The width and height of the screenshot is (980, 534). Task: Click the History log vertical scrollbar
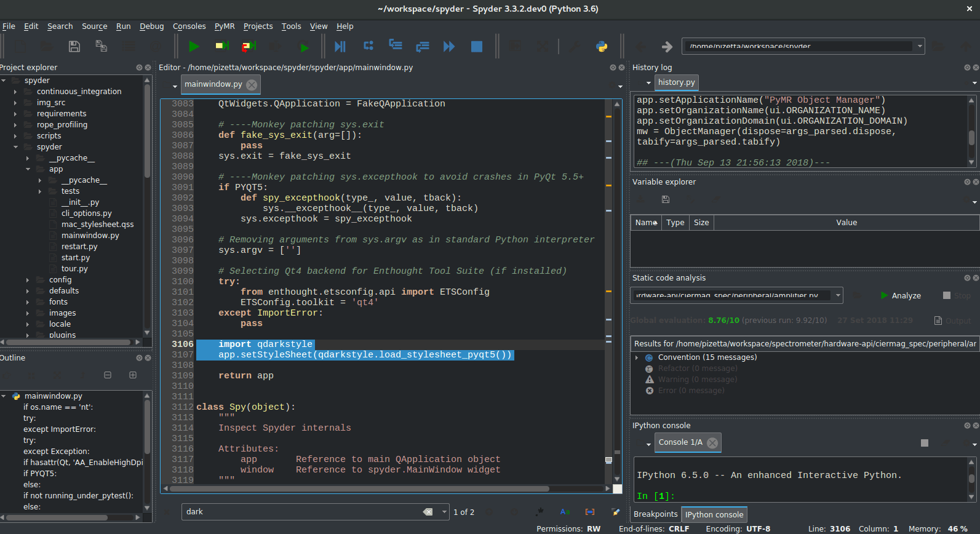pyautogui.click(x=971, y=137)
